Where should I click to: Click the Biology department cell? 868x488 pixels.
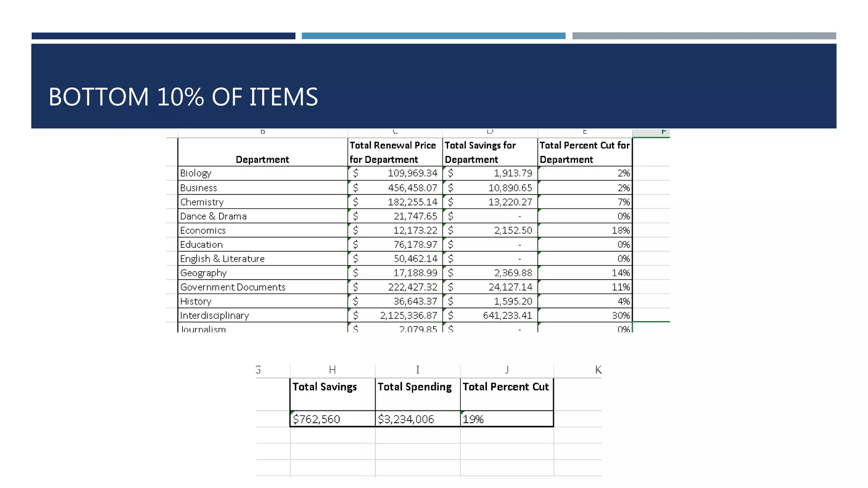(x=262, y=173)
